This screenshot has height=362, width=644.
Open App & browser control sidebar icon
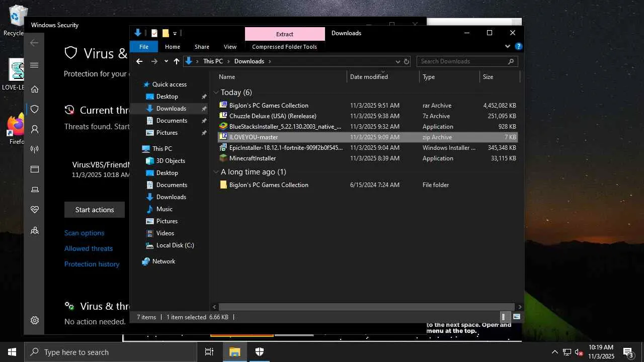(35, 169)
